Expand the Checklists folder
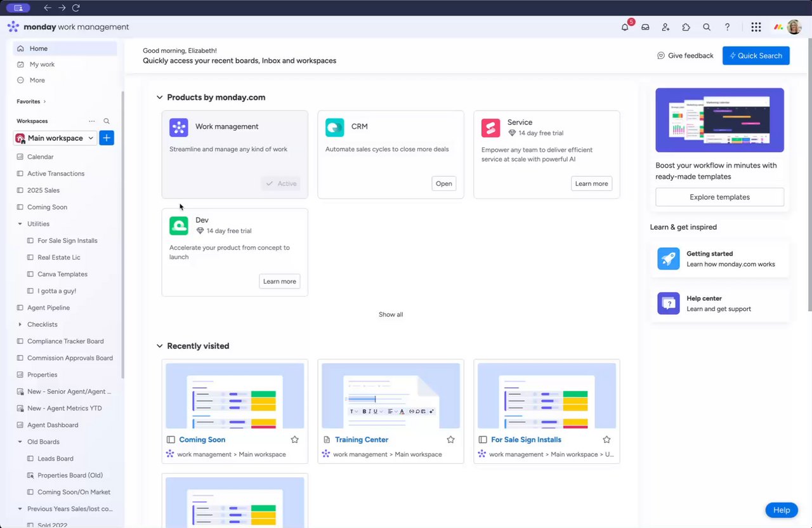This screenshot has height=528, width=812. (x=20, y=324)
